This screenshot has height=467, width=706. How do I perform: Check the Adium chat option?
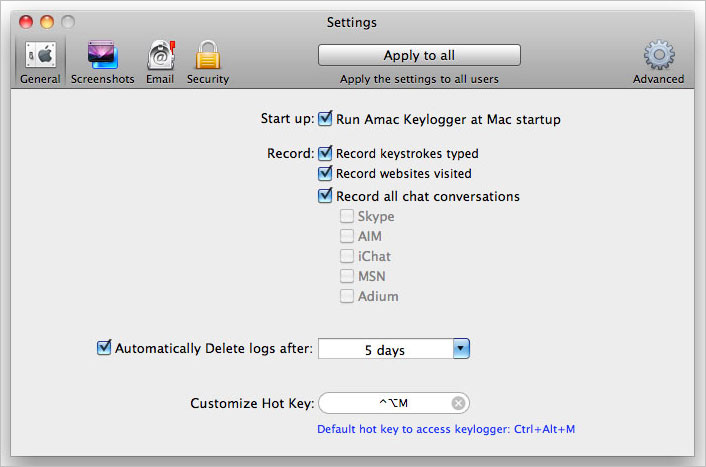[x=346, y=296]
